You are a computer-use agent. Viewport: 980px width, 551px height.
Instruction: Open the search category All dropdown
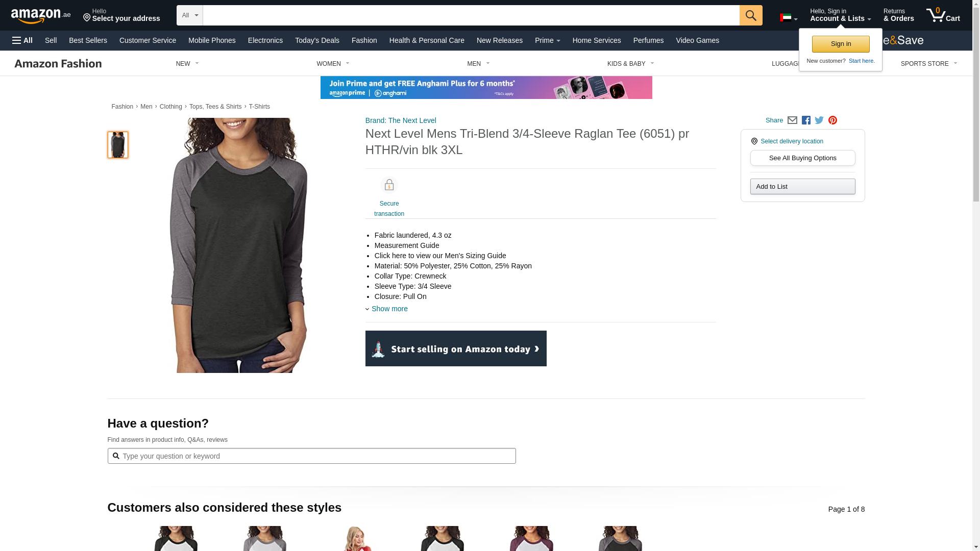pyautogui.click(x=190, y=15)
